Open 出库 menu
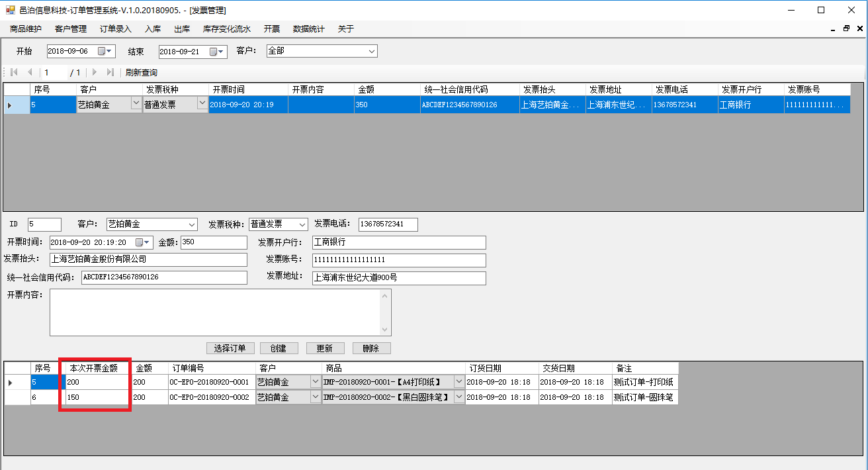 pyautogui.click(x=182, y=29)
